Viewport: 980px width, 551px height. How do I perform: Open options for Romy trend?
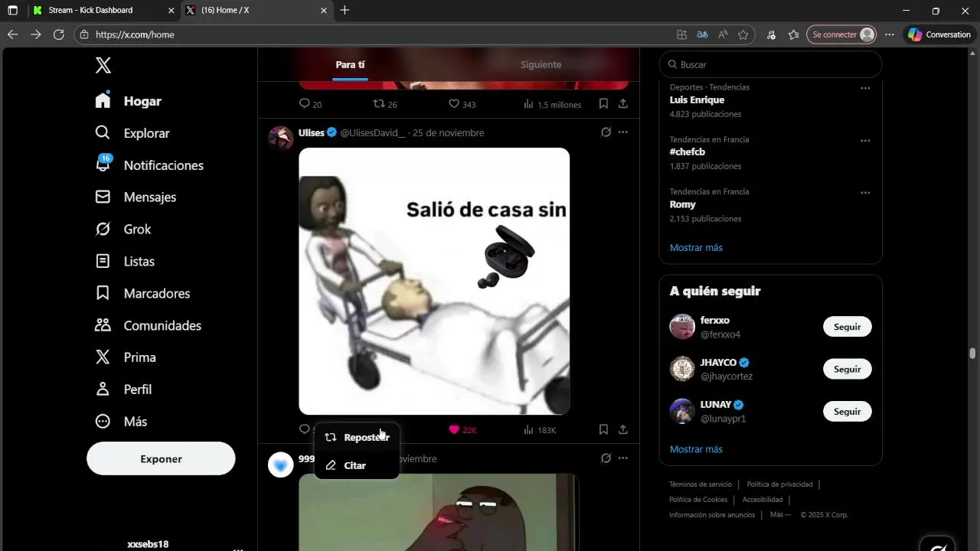(865, 193)
